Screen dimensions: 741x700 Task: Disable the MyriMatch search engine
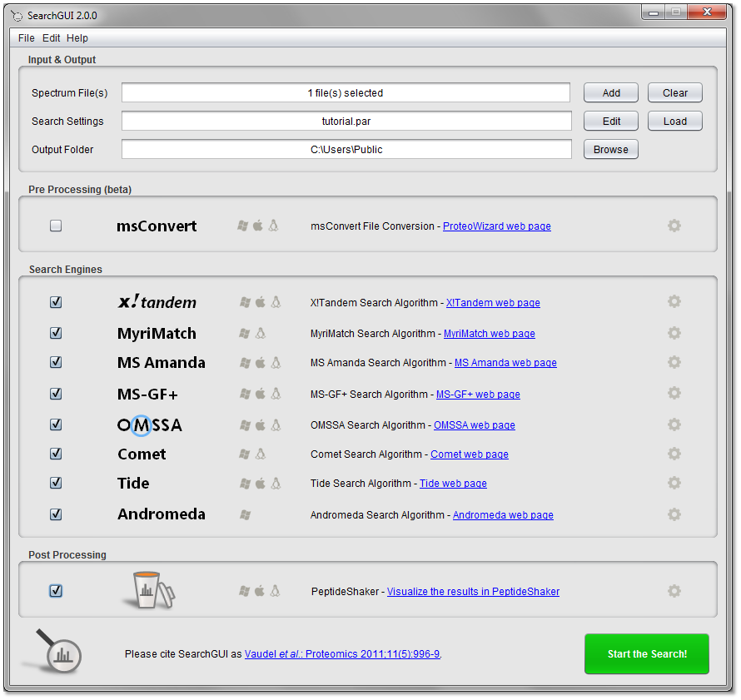click(x=56, y=332)
